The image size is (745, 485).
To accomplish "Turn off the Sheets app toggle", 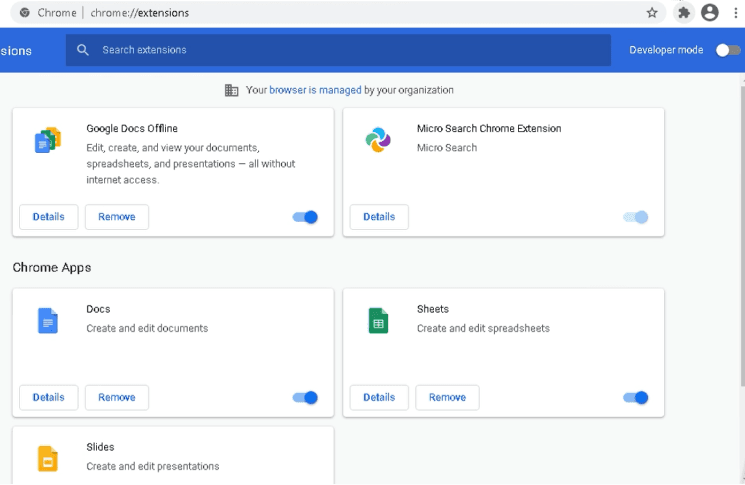I will pos(635,397).
